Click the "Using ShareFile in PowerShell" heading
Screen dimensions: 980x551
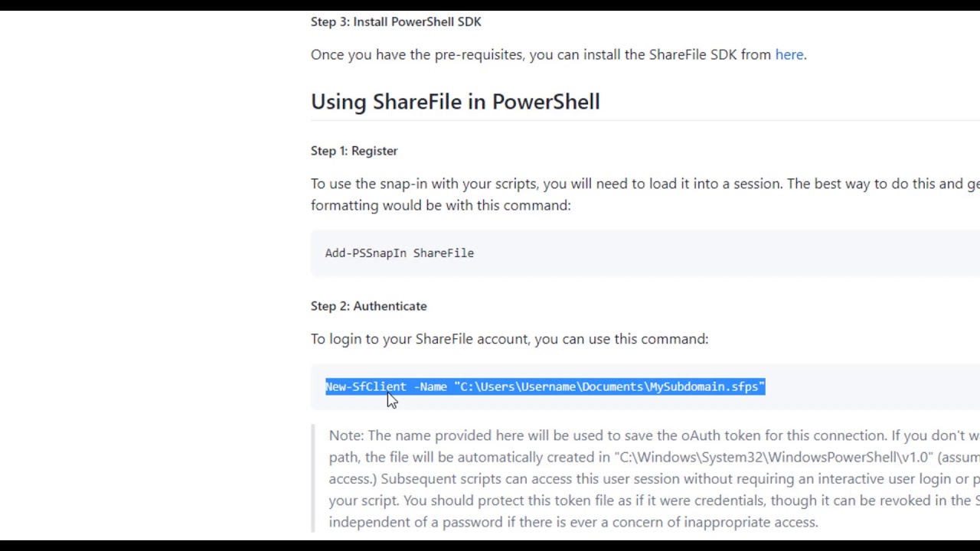tap(455, 102)
